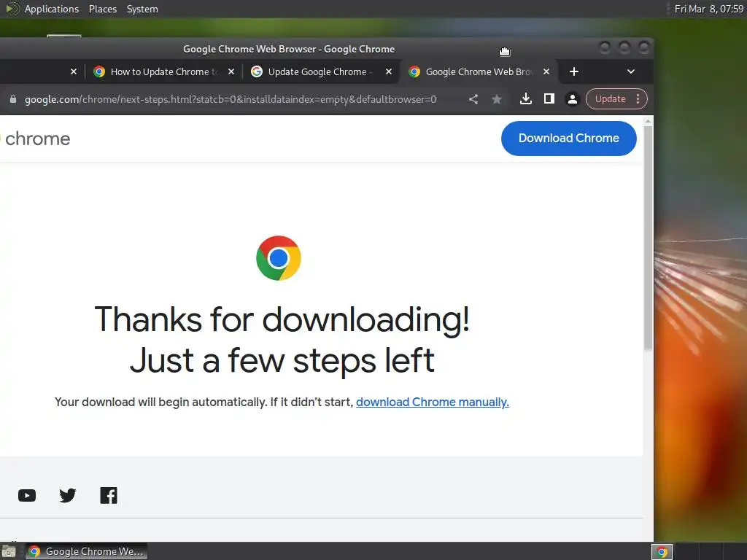This screenshot has height=560, width=747.
Task: Click the lock site info icon
Action: click(13, 99)
